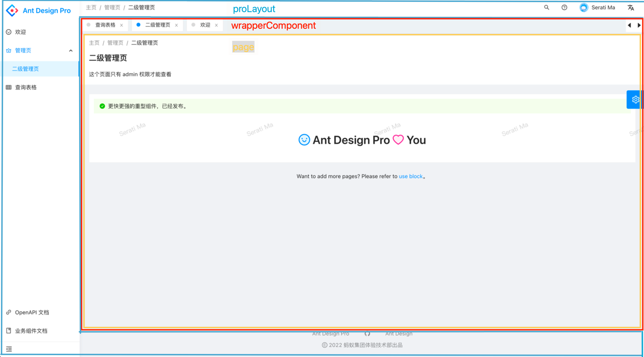
Task: Click the link icon beside OpenAPI 文档
Action: tap(8, 313)
